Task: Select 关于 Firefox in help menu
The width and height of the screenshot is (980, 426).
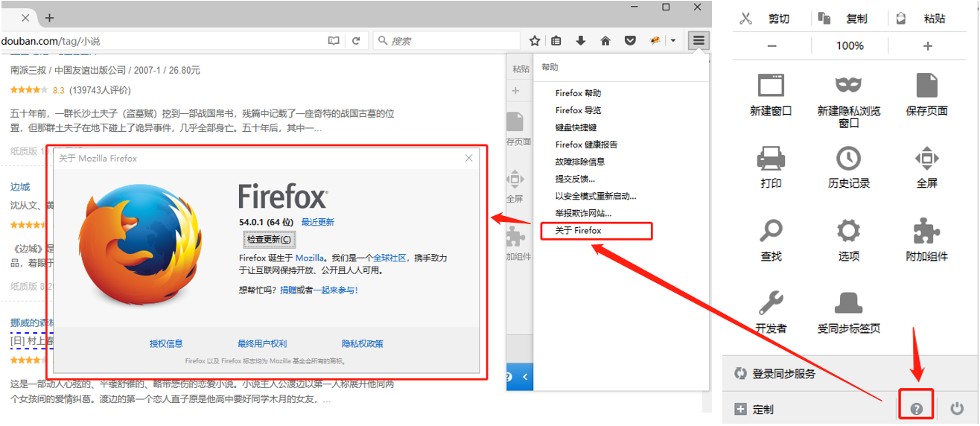Action: click(579, 231)
